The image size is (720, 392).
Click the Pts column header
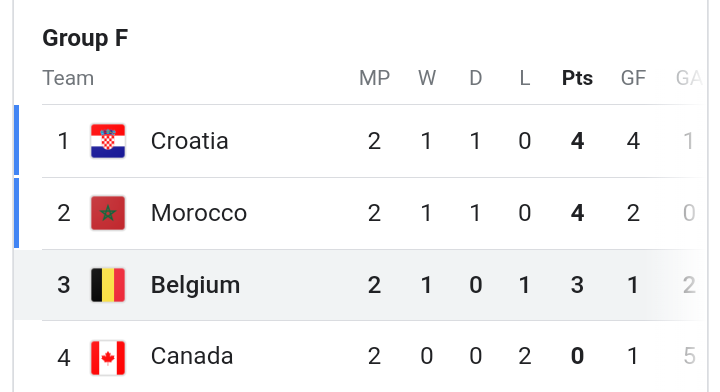click(x=577, y=78)
